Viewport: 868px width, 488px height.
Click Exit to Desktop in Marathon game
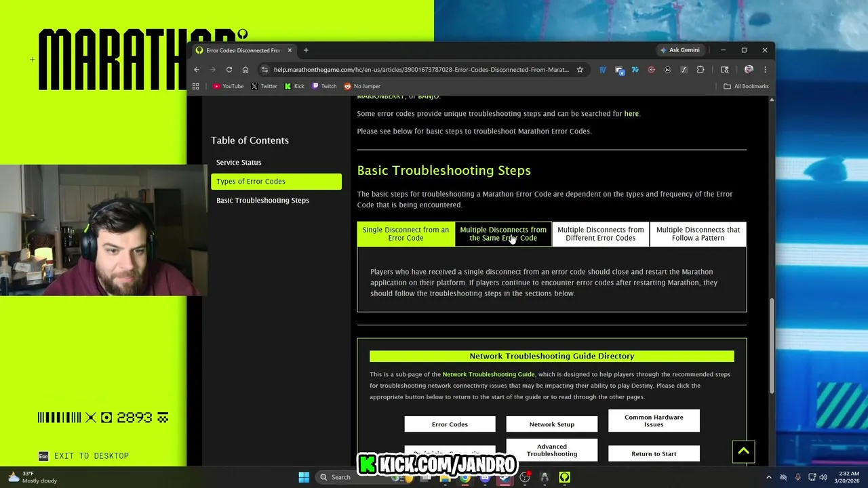point(84,456)
